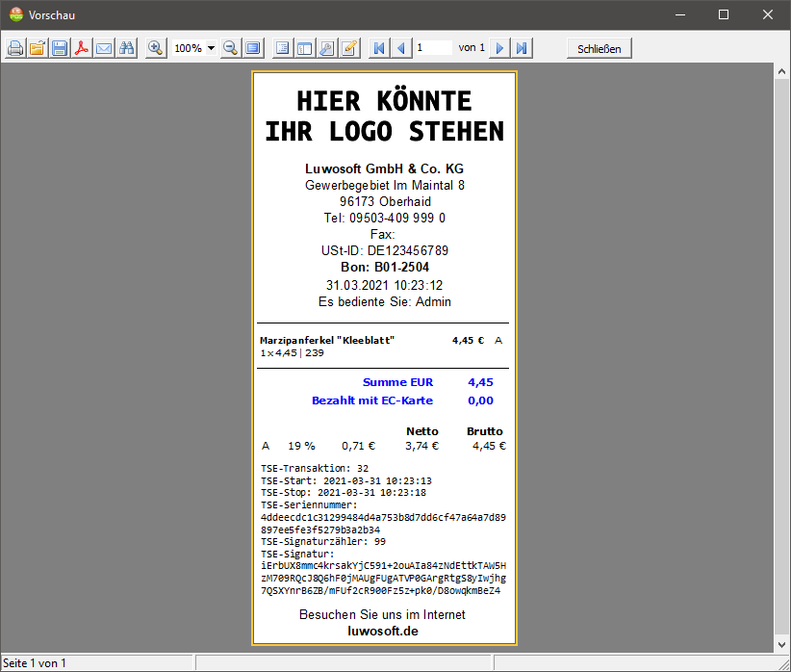Zoom in with the plus magnifier
The width and height of the screenshot is (791, 672).
pyautogui.click(x=156, y=48)
